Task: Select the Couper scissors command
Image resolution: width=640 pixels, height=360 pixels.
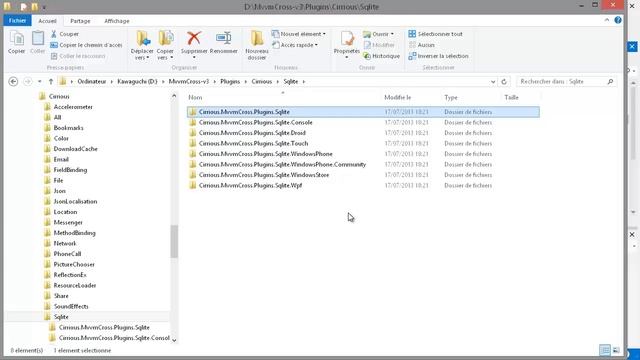Action: tap(64, 34)
